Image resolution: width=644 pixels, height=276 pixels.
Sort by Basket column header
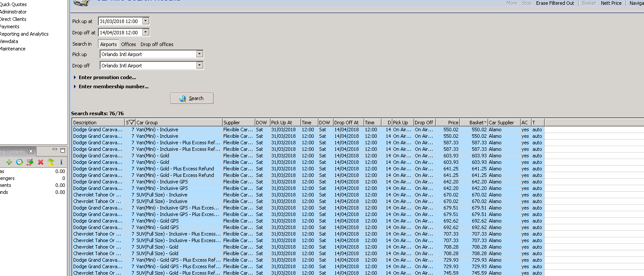tap(474, 123)
